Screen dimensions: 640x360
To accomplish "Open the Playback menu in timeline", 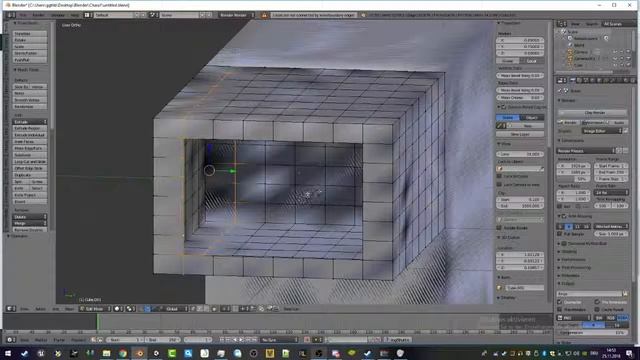I will [78, 340].
